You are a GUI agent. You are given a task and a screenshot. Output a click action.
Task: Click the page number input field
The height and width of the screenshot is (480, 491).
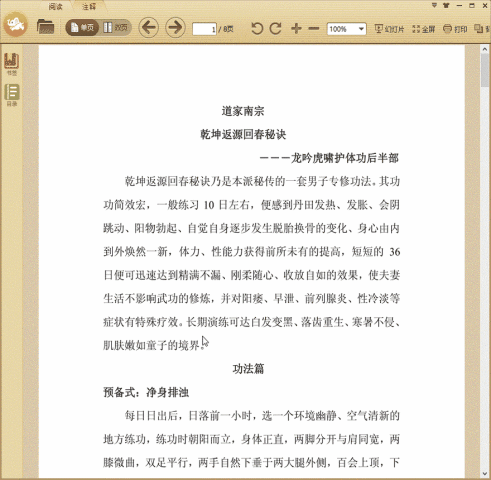[204, 29]
